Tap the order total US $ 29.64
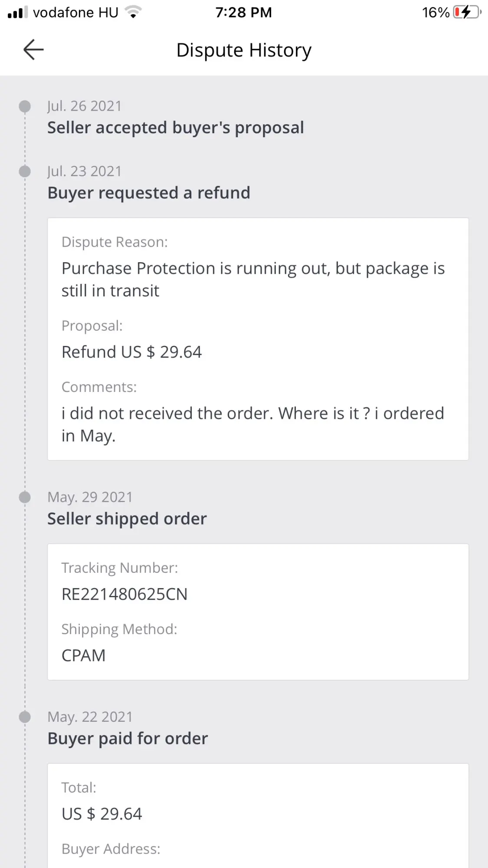488x868 pixels. pos(102,814)
